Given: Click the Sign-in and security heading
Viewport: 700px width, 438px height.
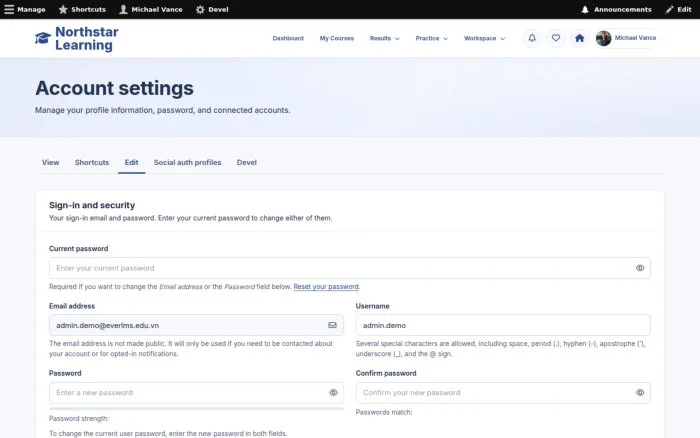Looking at the screenshot, I should point(92,205).
